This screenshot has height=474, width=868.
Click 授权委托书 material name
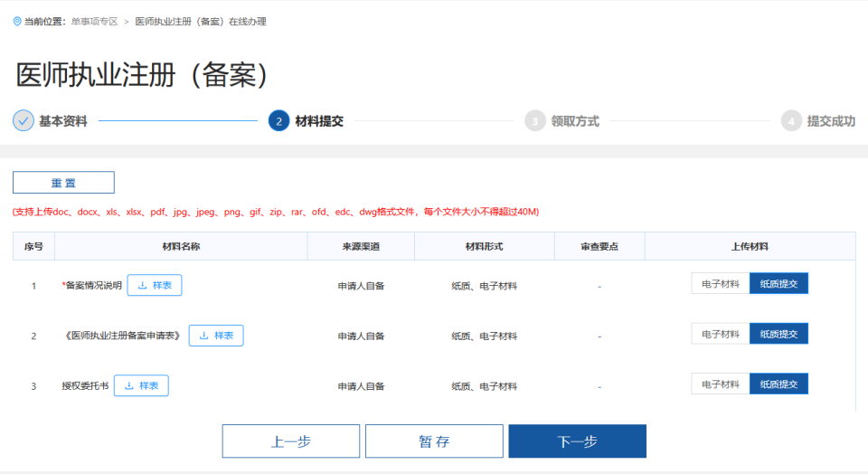point(85,386)
